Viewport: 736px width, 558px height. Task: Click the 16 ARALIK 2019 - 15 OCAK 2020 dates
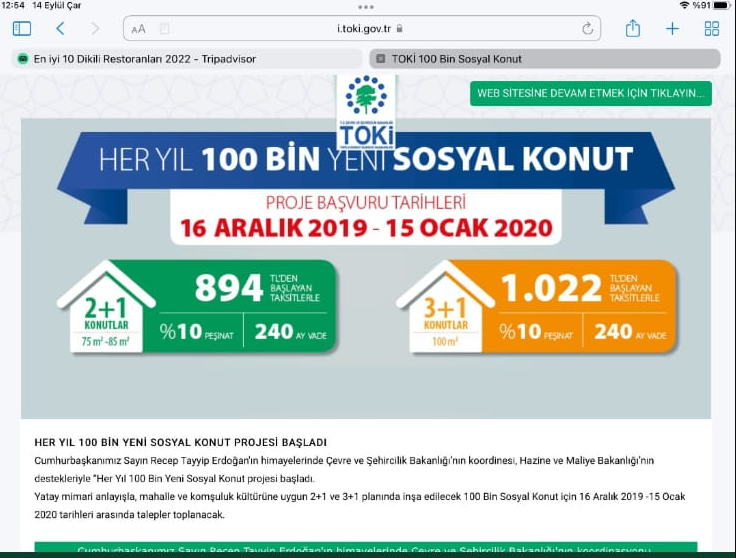pos(366,228)
